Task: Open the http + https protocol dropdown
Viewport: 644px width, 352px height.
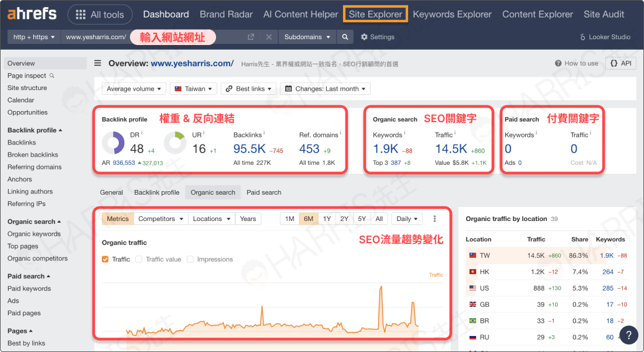Action: point(34,37)
